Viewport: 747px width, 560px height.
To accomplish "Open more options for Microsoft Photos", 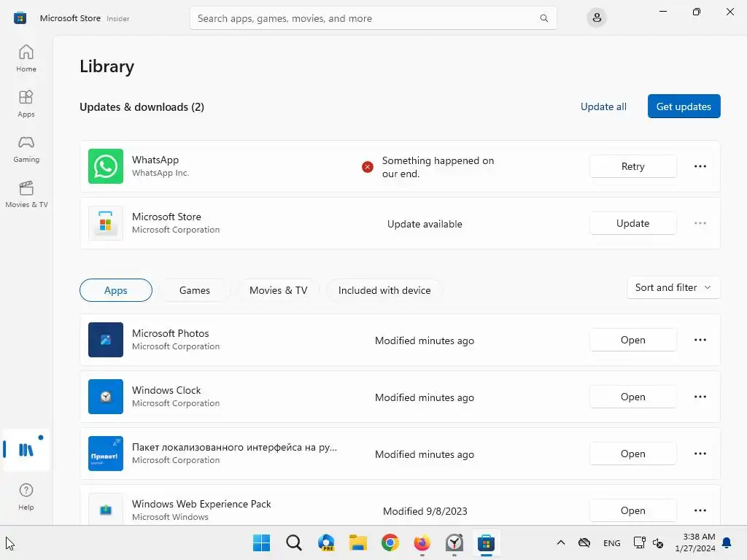I will tap(700, 340).
